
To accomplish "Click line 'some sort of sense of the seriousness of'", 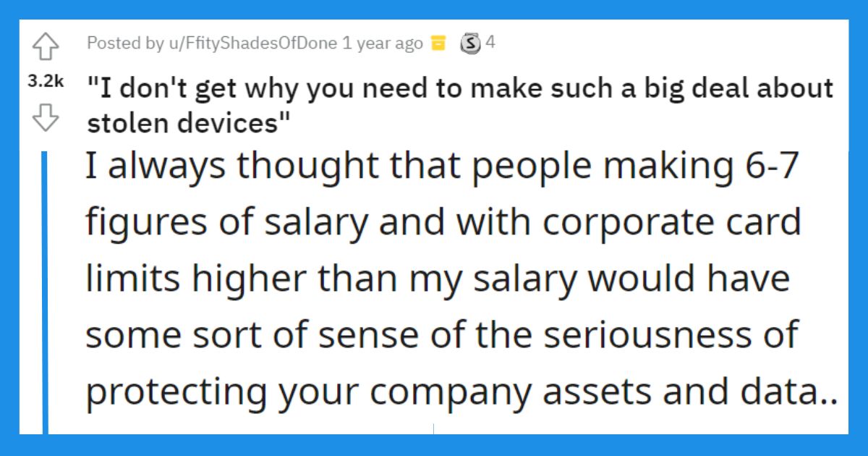I will coord(442,334).
